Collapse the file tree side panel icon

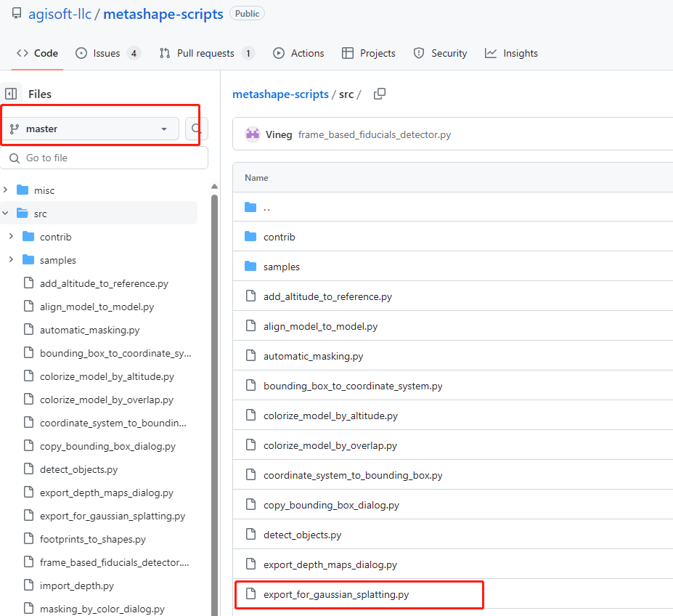[x=11, y=94]
